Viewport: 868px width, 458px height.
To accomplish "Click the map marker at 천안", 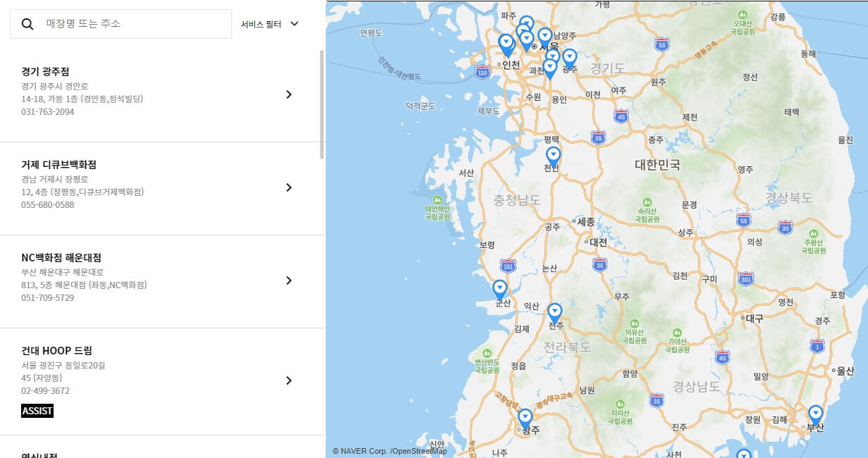I will pos(554,158).
